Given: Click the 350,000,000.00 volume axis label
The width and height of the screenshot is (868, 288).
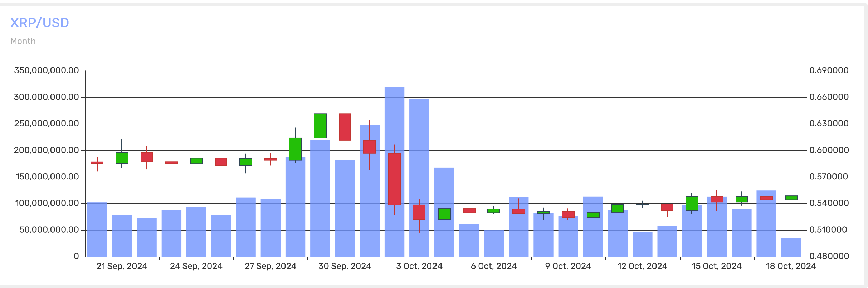Looking at the screenshot, I should (47, 70).
